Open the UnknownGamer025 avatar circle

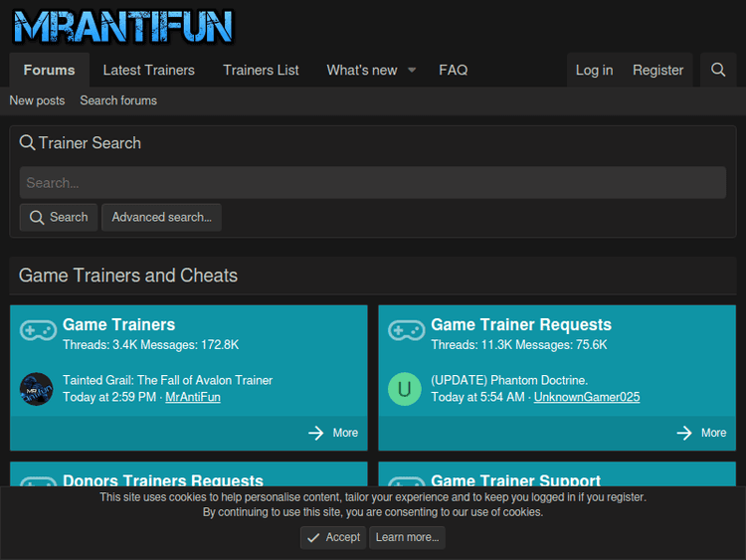coord(405,389)
